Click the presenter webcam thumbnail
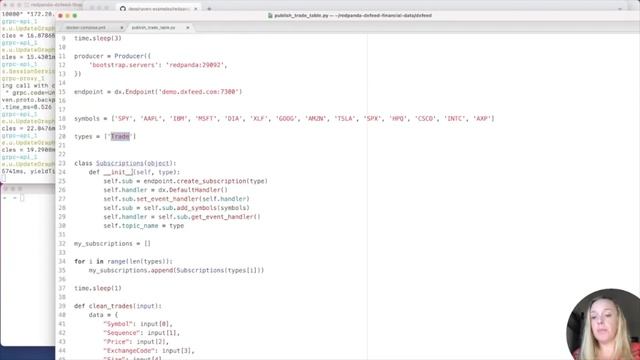Screen dimensions: 640x360 [x=603, y=325]
